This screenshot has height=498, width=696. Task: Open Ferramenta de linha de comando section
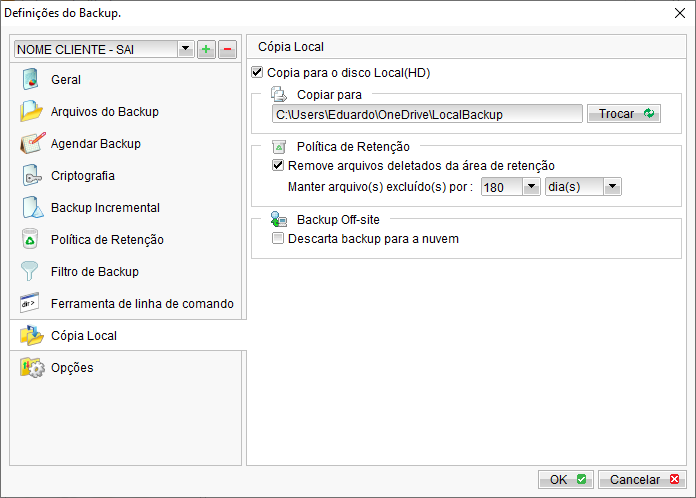(x=142, y=304)
